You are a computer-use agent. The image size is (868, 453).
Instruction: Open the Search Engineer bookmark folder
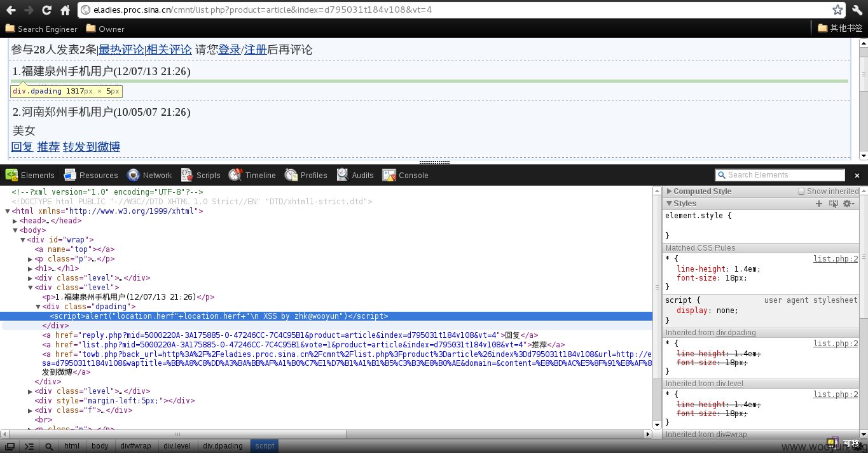[41, 29]
